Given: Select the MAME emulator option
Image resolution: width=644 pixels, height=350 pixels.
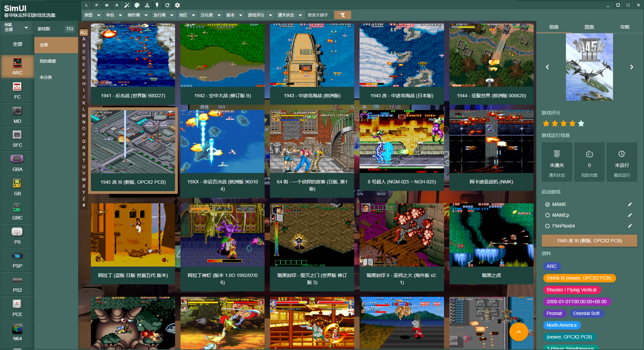Looking at the screenshot, I should coord(548,204).
